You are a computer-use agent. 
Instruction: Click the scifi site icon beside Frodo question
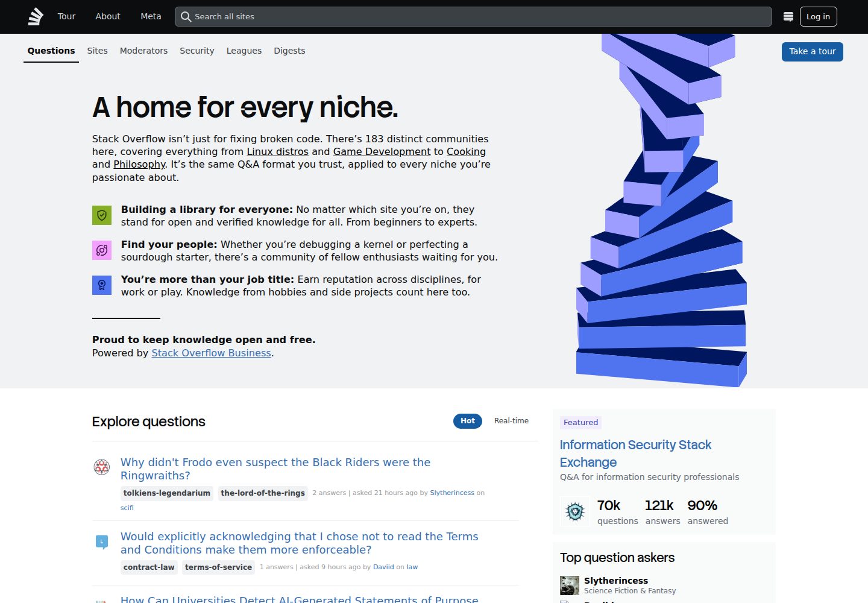[x=102, y=467]
